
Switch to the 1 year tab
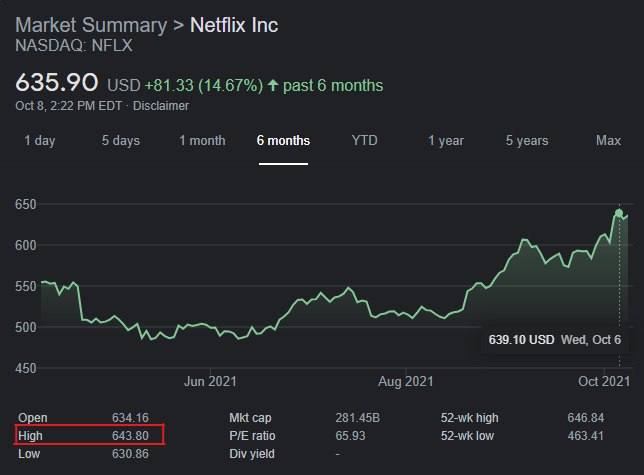(x=446, y=140)
